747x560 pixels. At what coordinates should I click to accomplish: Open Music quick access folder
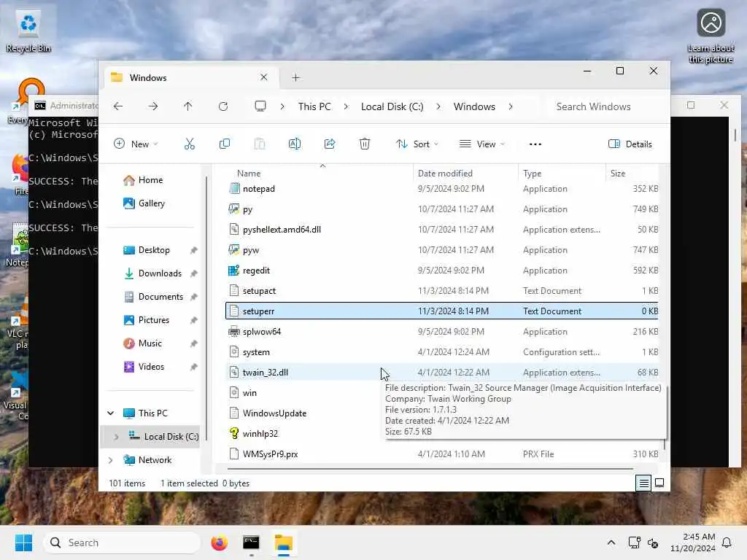pyautogui.click(x=150, y=343)
